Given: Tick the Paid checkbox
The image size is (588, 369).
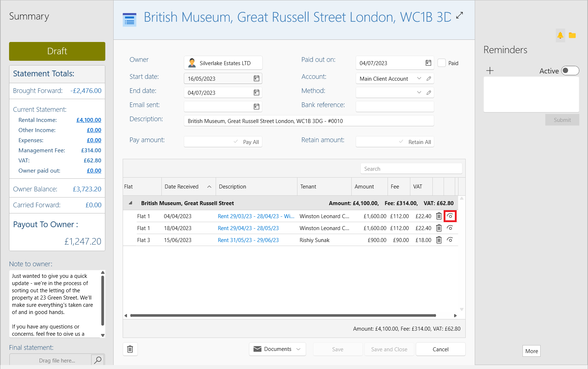Looking at the screenshot, I should (x=441, y=63).
